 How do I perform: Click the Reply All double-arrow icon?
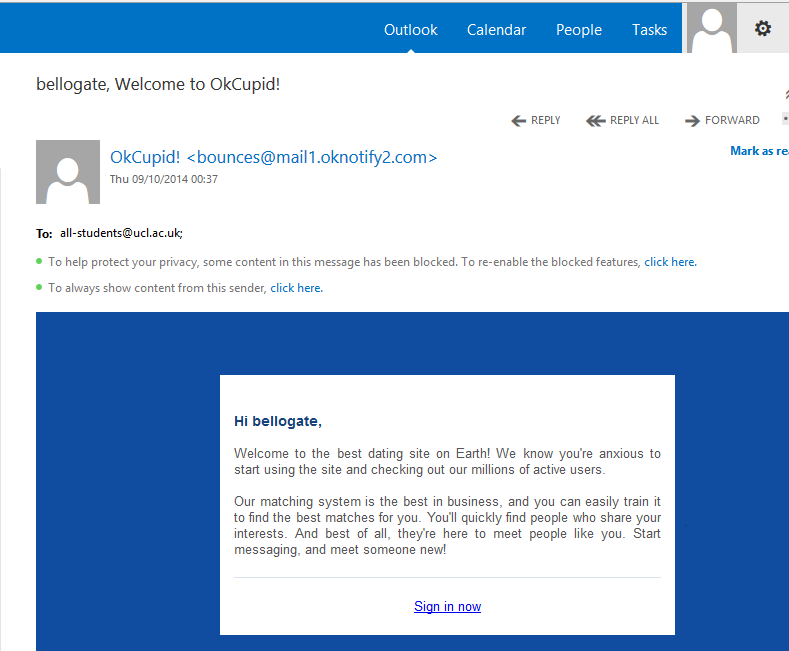click(595, 121)
